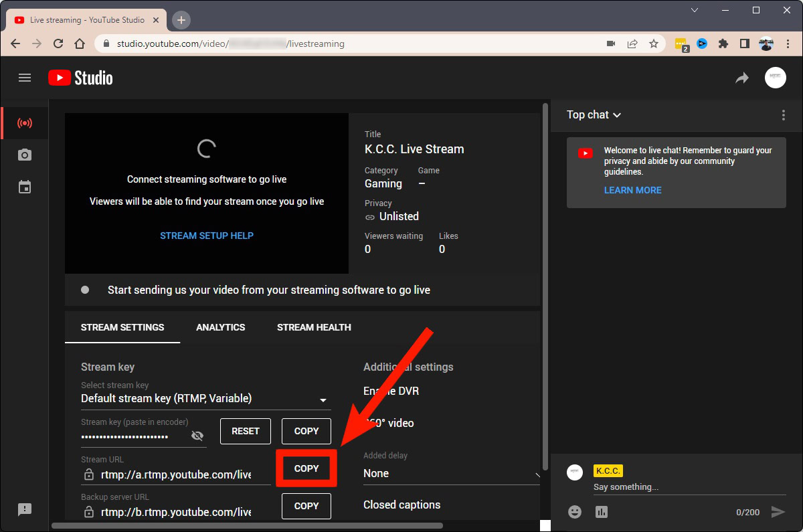Share the stream using the share arrow icon
Screen dimensions: 803x532
point(741,78)
